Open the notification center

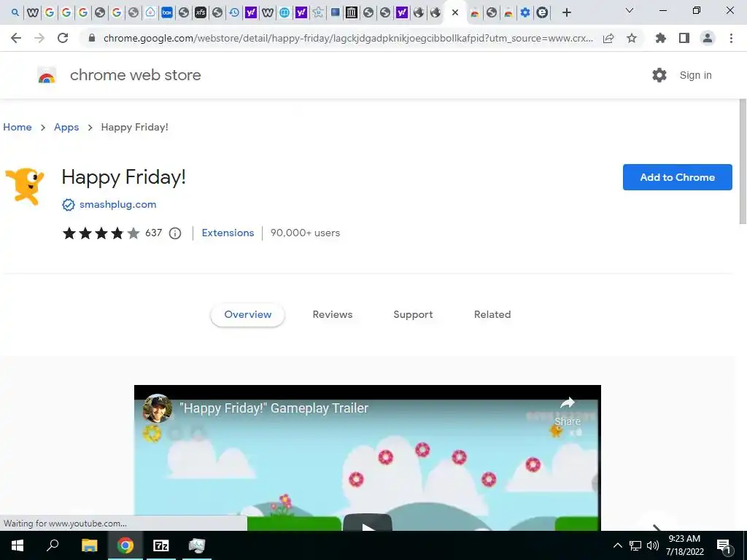pos(724,545)
